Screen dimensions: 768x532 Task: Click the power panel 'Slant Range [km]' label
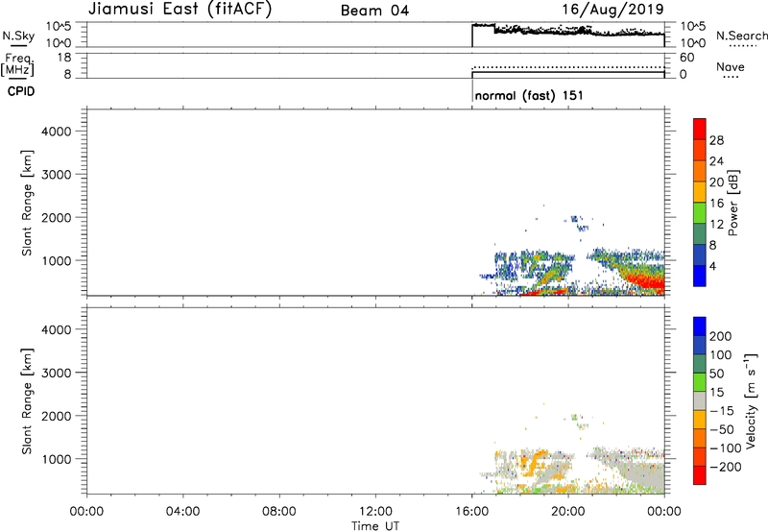[x=27, y=203]
